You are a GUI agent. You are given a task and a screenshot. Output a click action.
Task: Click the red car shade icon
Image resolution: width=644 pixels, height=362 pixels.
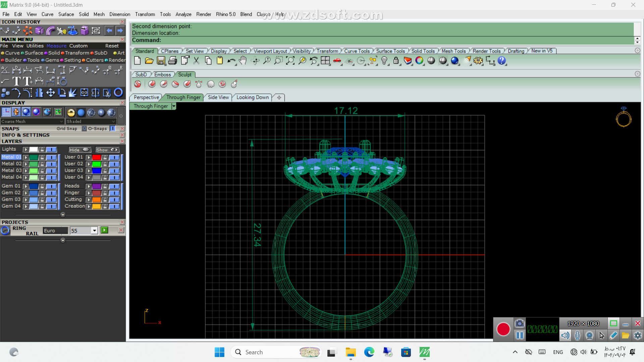click(337, 61)
